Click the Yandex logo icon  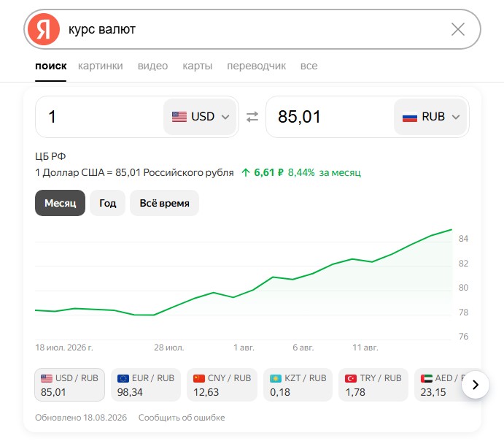point(44,29)
